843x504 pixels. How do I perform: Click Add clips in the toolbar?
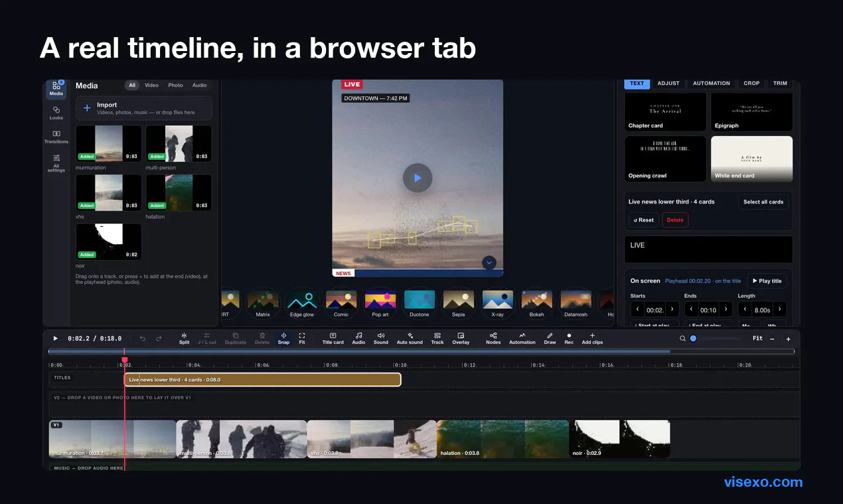click(x=592, y=338)
